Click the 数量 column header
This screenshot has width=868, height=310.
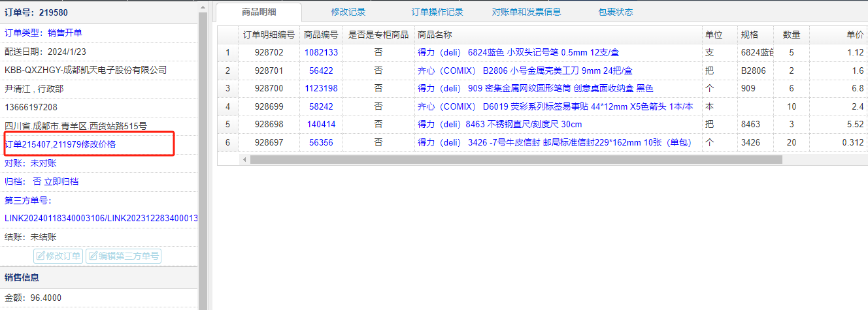point(792,35)
